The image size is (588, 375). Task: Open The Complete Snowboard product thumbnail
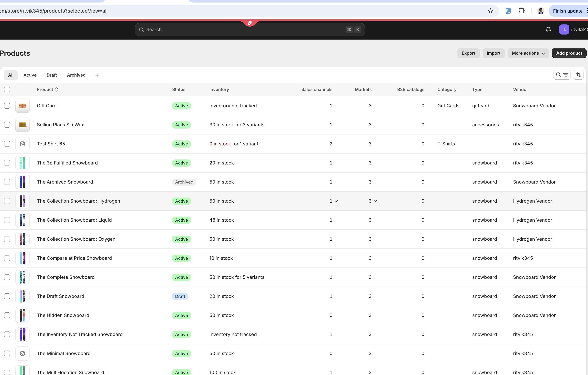pyautogui.click(x=22, y=277)
